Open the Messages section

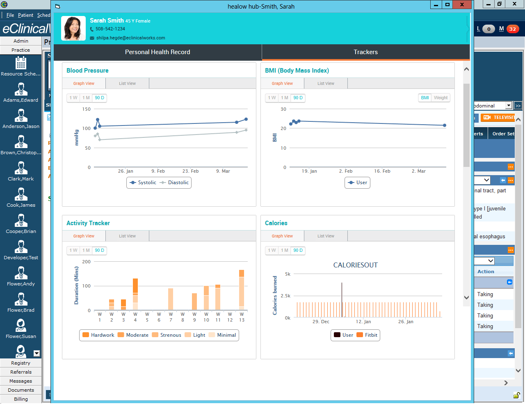(21, 381)
